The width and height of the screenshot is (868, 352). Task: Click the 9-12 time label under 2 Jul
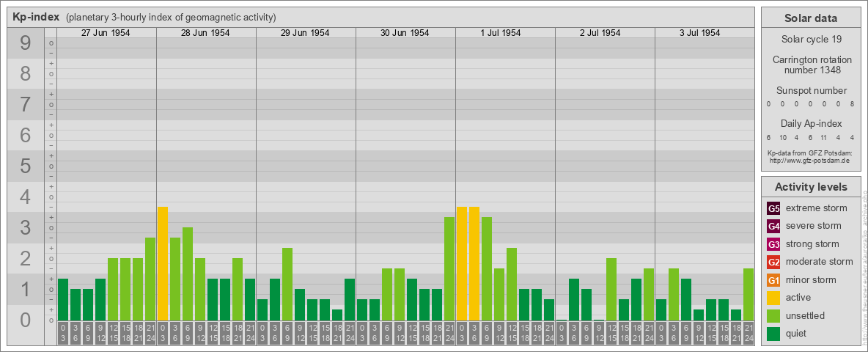(598, 333)
